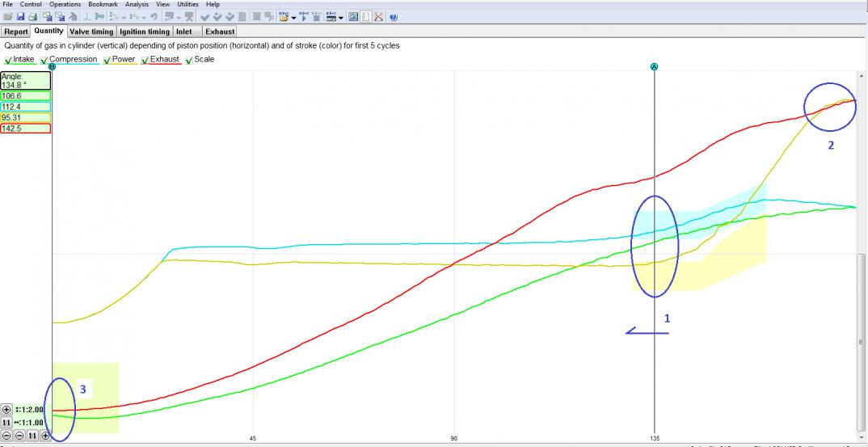Uncheck the Scale checkbox

(x=189, y=60)
